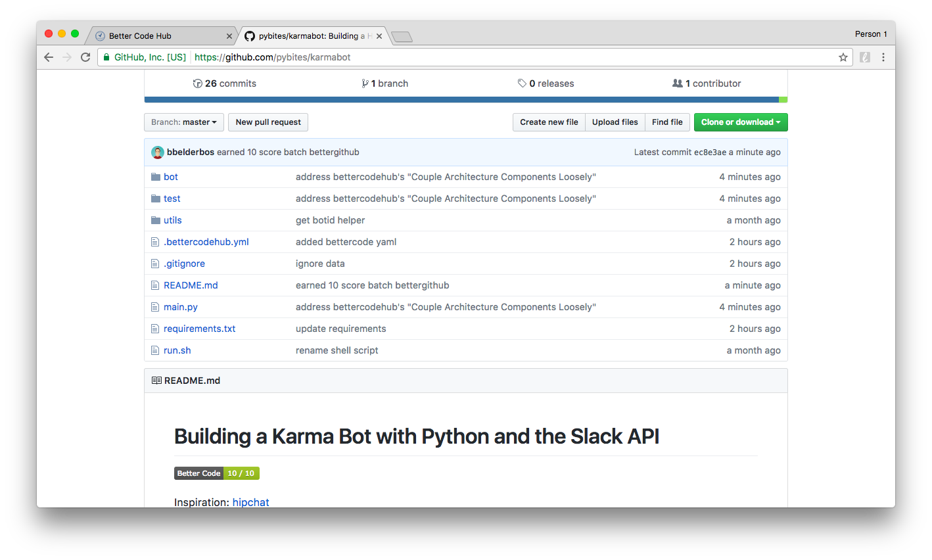932x560 pixels.
Task: Bookmark page using star icon
Action: click(843, 57)
